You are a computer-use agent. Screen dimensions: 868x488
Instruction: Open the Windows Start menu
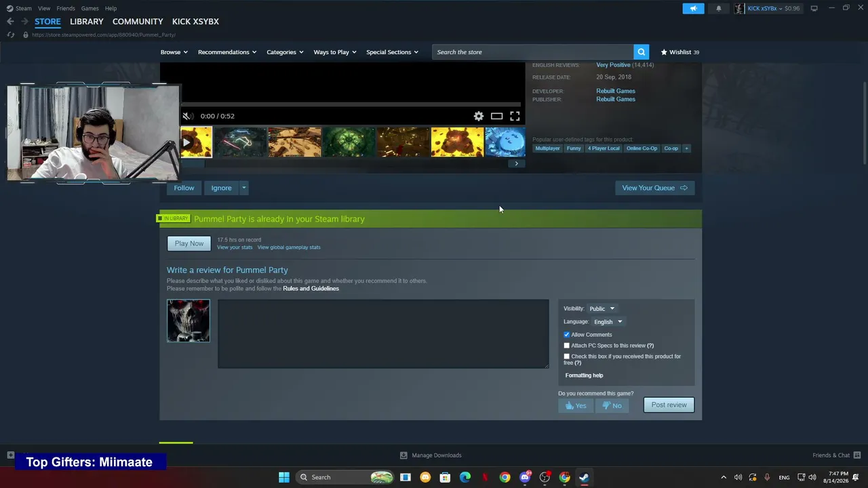(x=284, y=477)
